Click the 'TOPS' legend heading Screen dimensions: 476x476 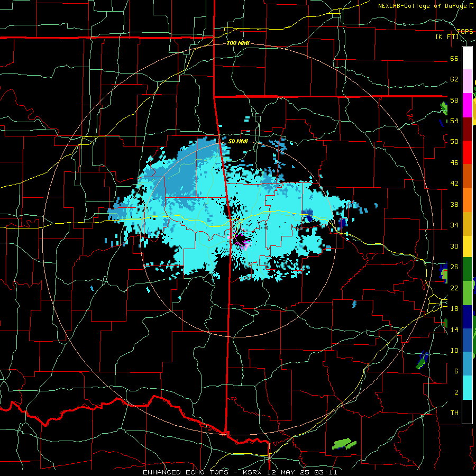click(x=465, y=31)
